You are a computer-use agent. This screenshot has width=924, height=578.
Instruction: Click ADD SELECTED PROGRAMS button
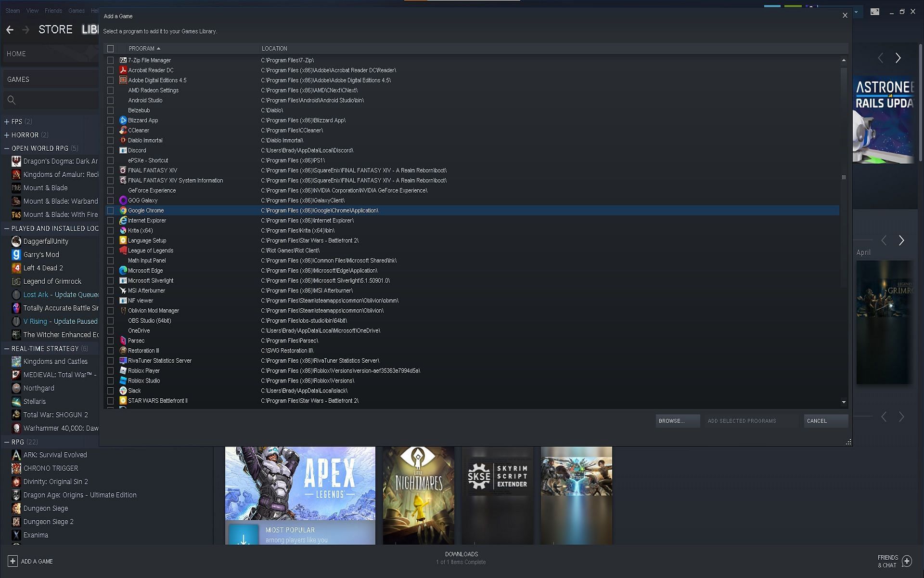[x=752, y=421]
